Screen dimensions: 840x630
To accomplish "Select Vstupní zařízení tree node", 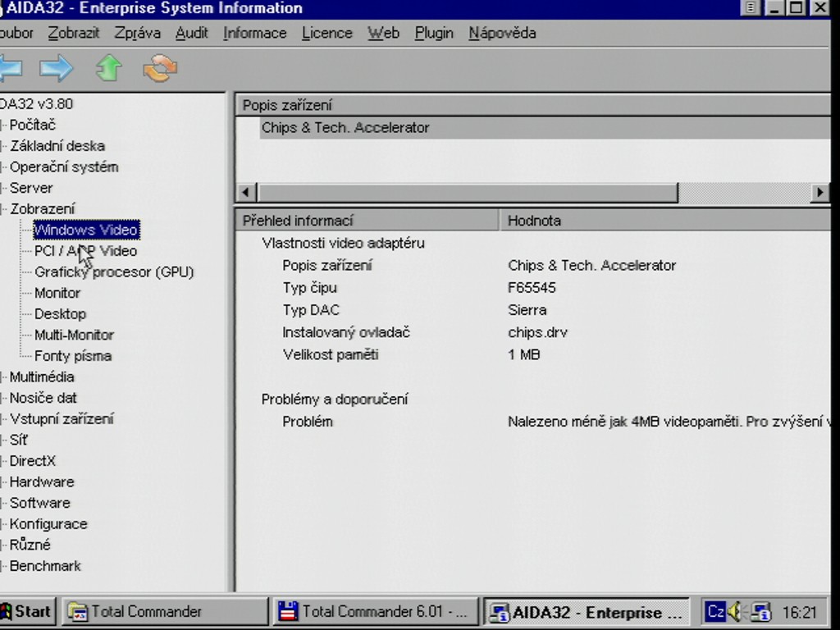I will [62, 419].
